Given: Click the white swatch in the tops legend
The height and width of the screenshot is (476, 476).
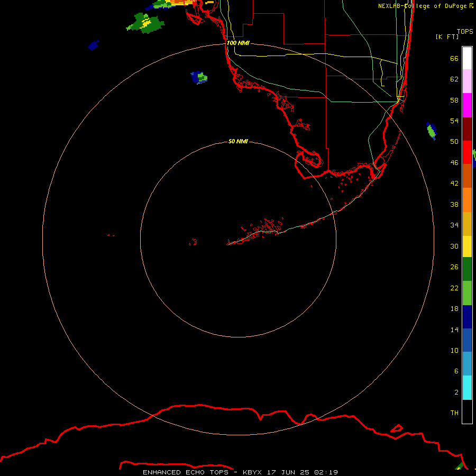Looking at the screenshot, I should (467, 58).
